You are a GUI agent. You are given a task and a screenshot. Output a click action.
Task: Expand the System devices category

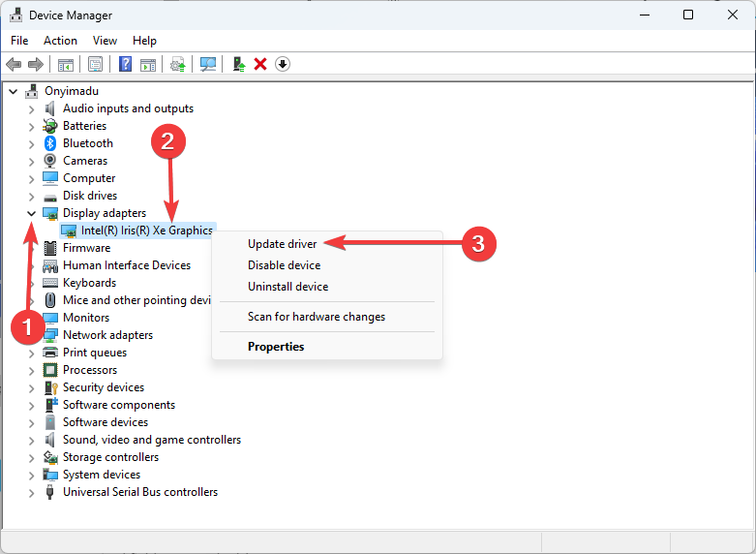(31, 476)
